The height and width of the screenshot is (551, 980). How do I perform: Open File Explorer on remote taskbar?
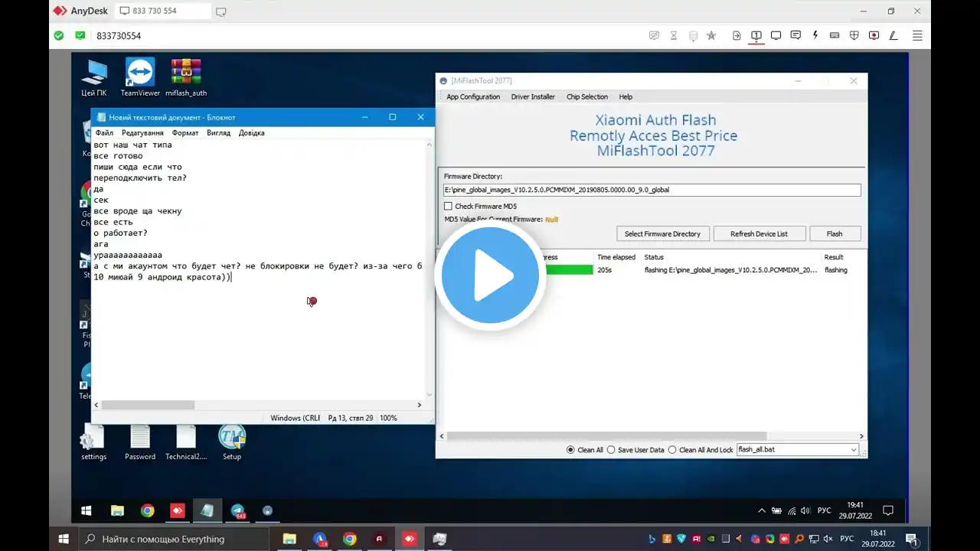117,510
